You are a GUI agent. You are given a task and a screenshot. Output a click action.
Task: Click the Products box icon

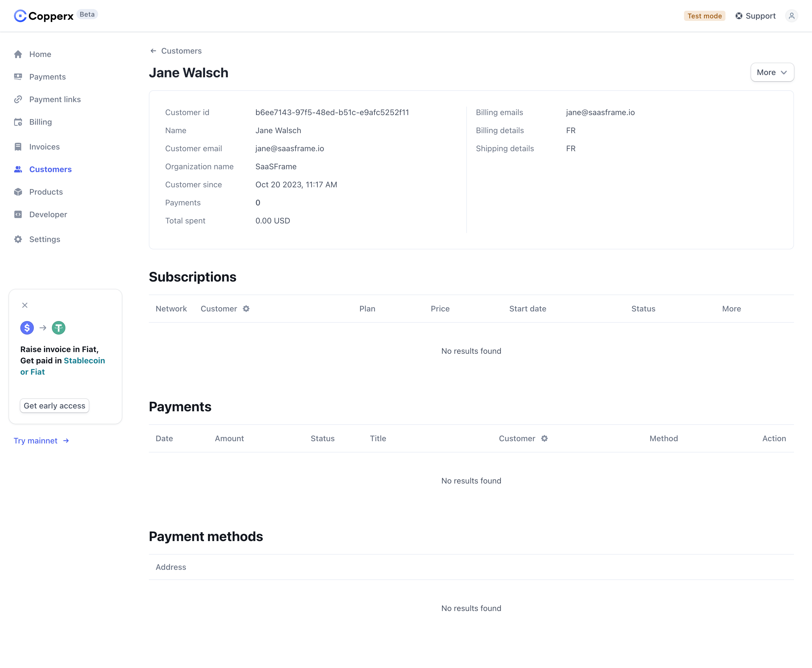pos(18,192)
